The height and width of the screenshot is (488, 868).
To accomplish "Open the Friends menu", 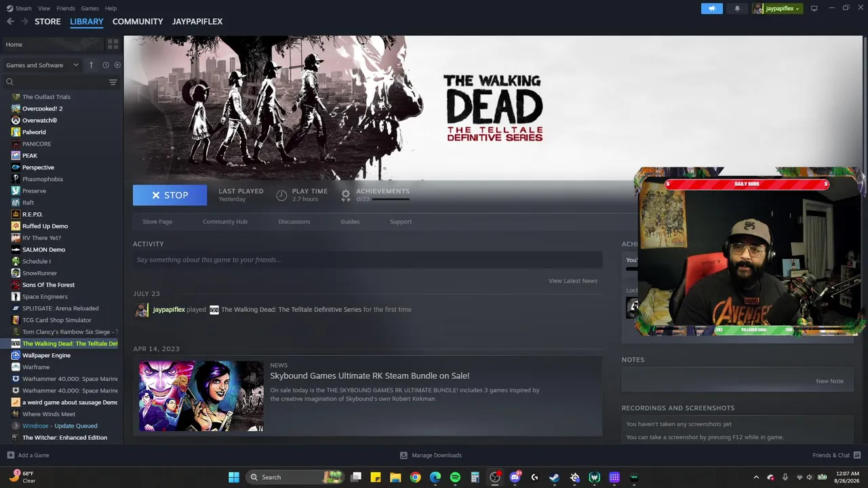I will (66, 8).
